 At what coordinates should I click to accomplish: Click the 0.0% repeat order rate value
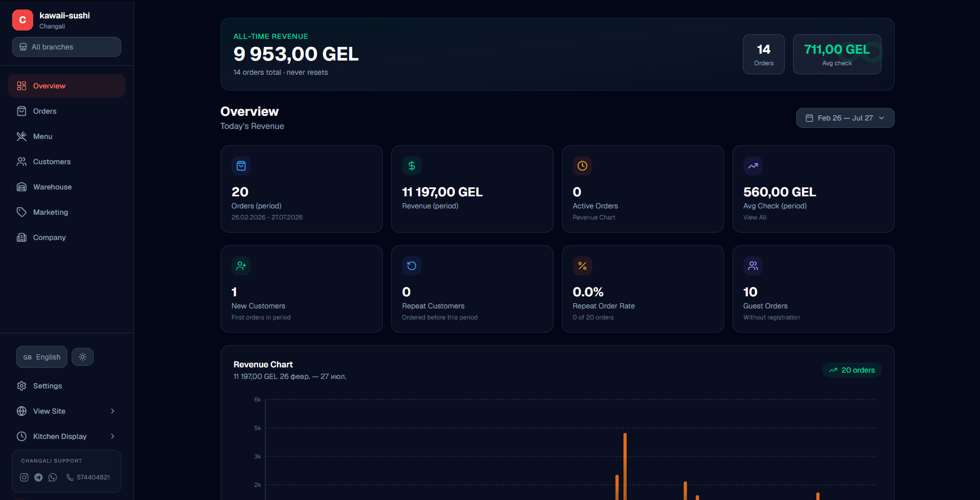click(588, 292)
